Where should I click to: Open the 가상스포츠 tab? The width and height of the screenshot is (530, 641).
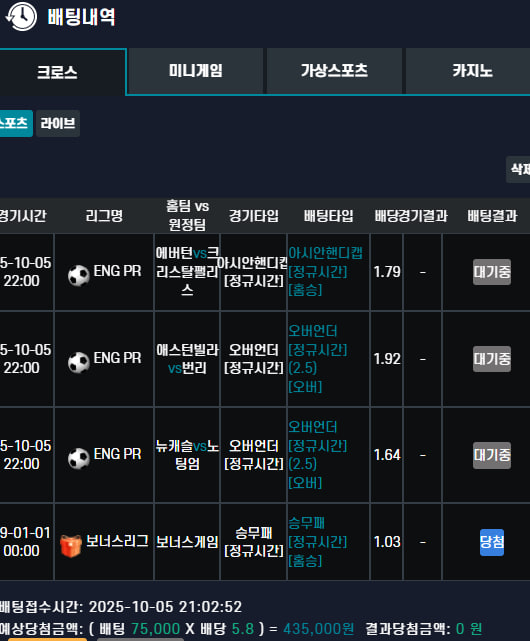pyautogui.click(x=334, y=71)
